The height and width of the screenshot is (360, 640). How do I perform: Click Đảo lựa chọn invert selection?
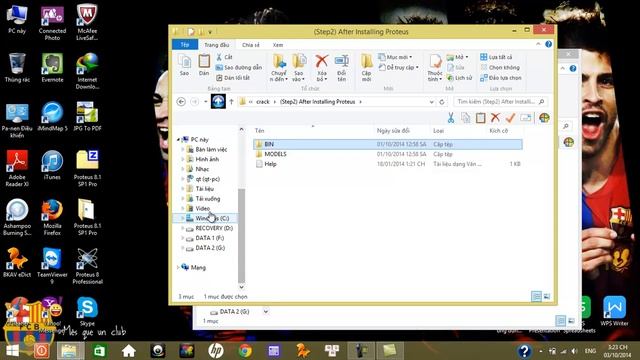(501, 78)
